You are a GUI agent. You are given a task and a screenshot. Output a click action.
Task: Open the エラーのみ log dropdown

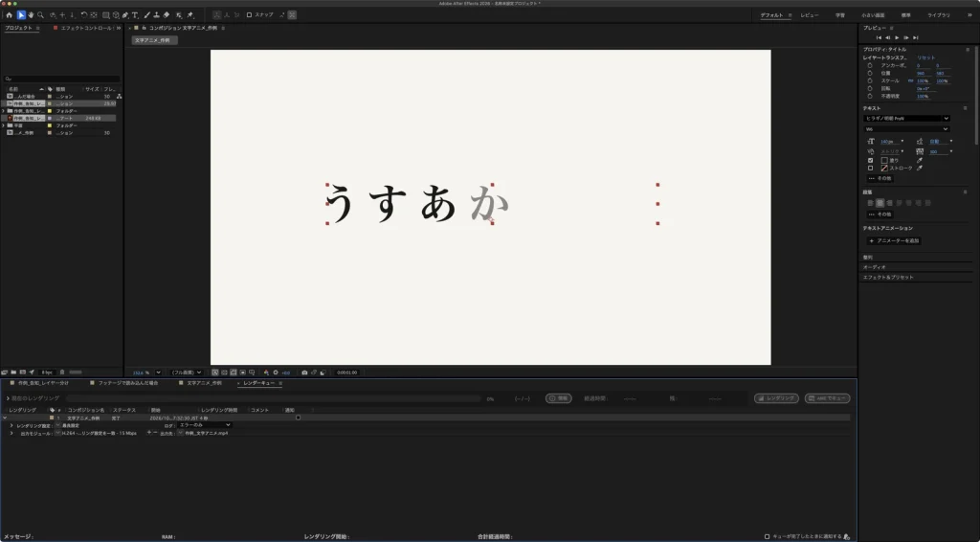point(205,425)
